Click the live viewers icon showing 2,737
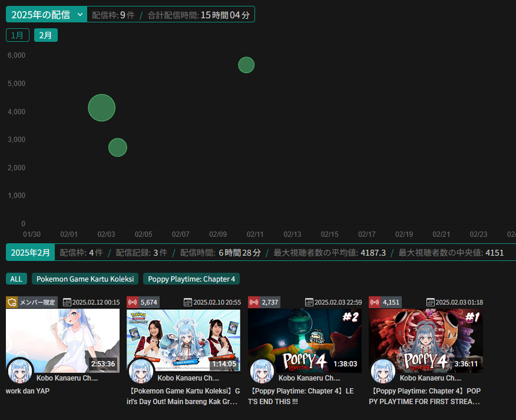Image resolution: width=516 pixels, height=420 pixels. click(x=254, y=302)
